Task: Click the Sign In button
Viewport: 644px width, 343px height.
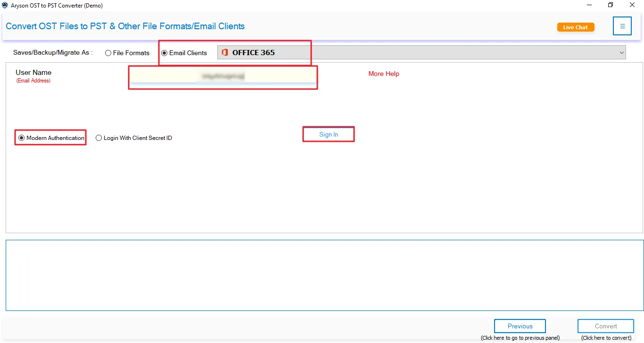Action: [x=328, y=134]
